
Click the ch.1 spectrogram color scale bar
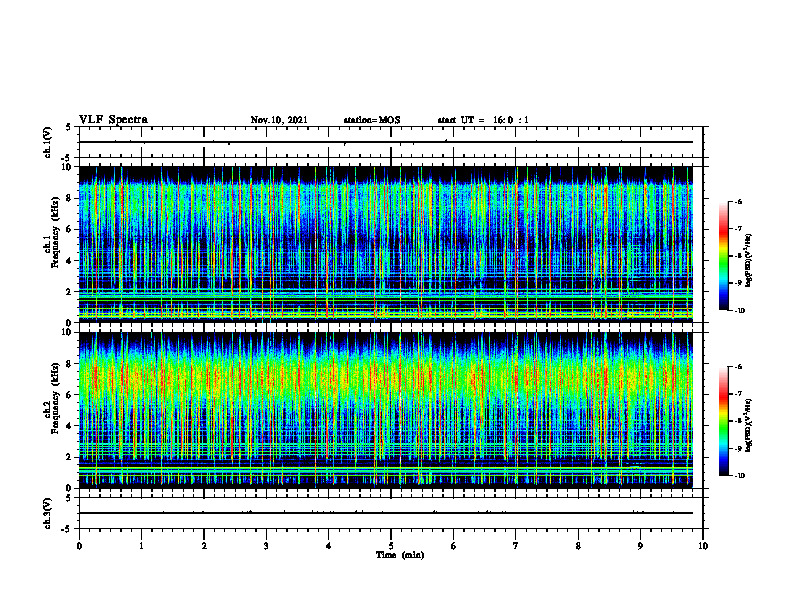pyautogui.click(x=723, y=256)
